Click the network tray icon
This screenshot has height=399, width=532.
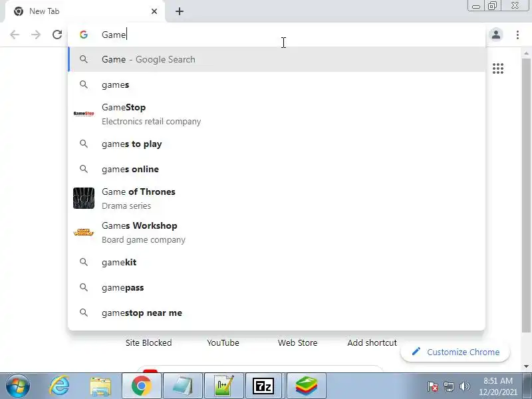pos(448,386)
